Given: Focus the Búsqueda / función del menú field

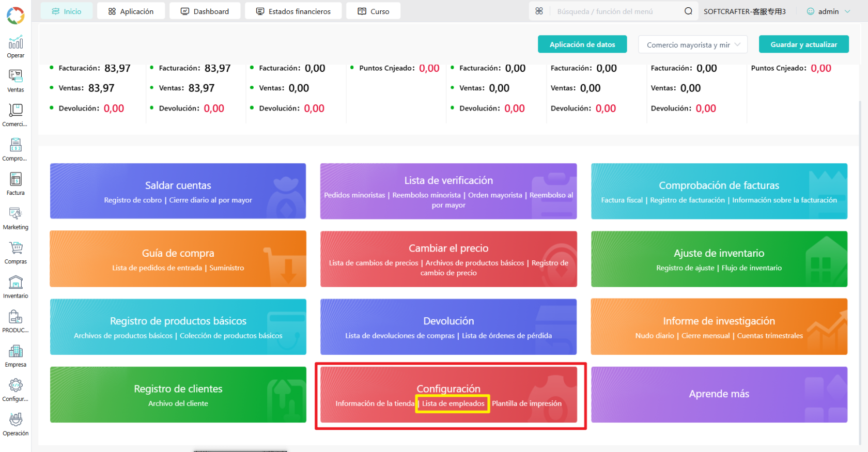Looking at the screenshot, I should pos(615,11).
